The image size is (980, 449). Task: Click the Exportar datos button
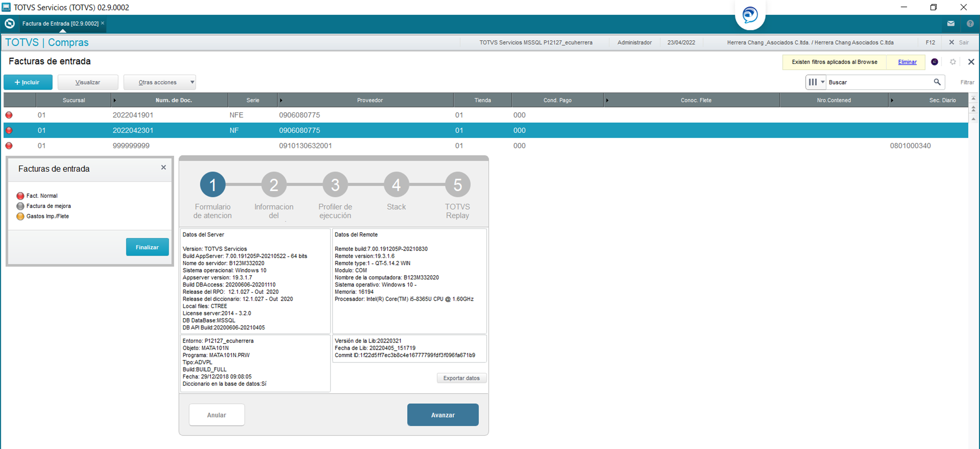462,378
